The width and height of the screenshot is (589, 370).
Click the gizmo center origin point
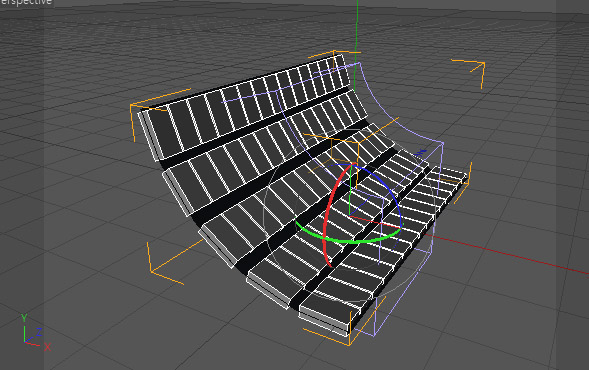(350, 216)
